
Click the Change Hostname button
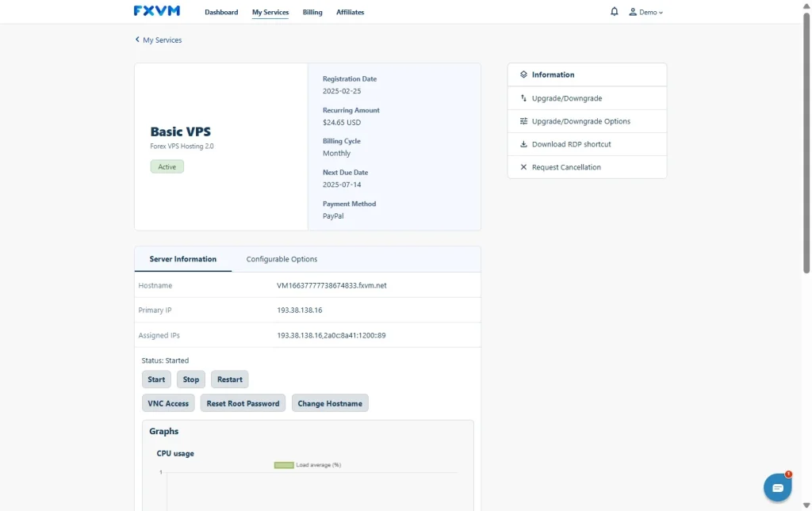(330, 403)
